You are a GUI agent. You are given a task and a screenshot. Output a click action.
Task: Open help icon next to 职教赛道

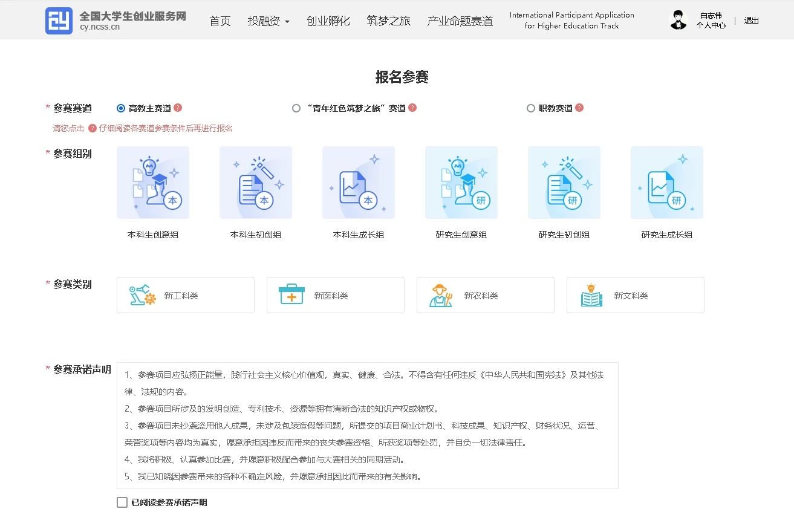[x=579, y=108]
